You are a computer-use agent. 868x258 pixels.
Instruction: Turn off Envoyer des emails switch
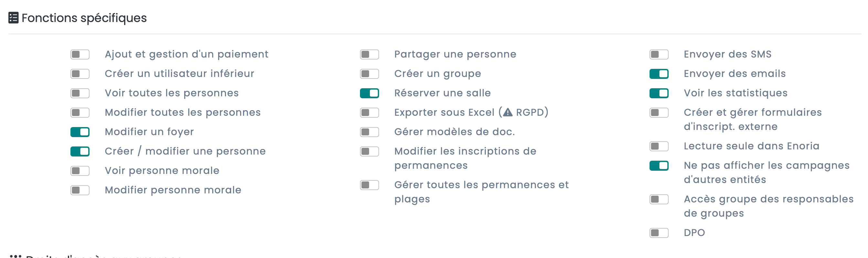[x=659, y=74]
